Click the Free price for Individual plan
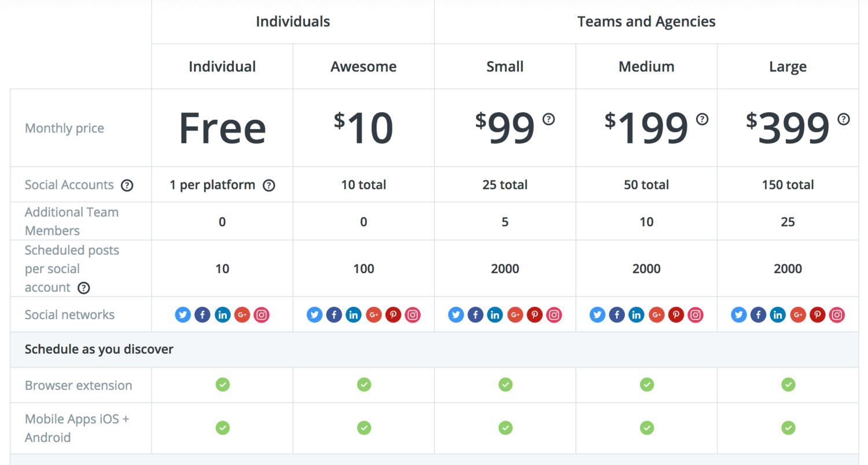Screen dimensions: 868x465 222,128
